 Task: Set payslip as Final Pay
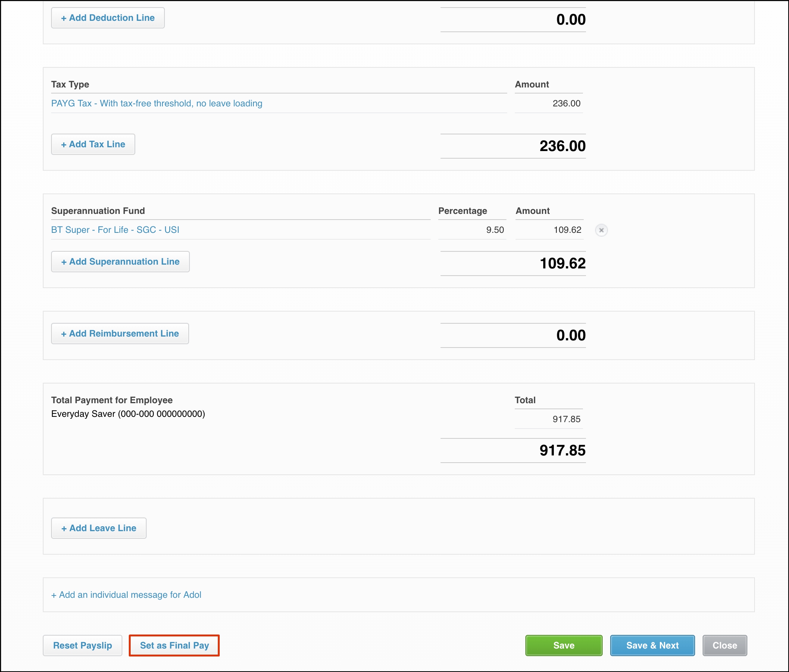tap(174, 645)
